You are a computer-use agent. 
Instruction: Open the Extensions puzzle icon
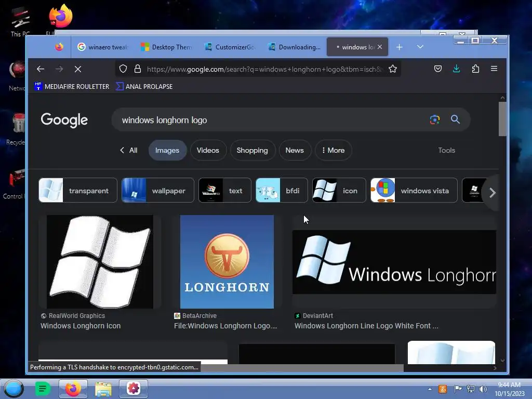pyautogui.click(x=475, y=69)
